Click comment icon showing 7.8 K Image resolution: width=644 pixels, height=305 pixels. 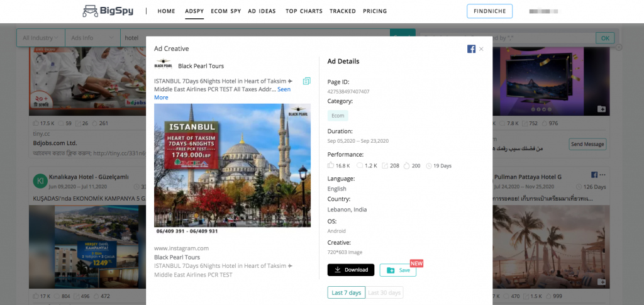[x=504, y=123]
